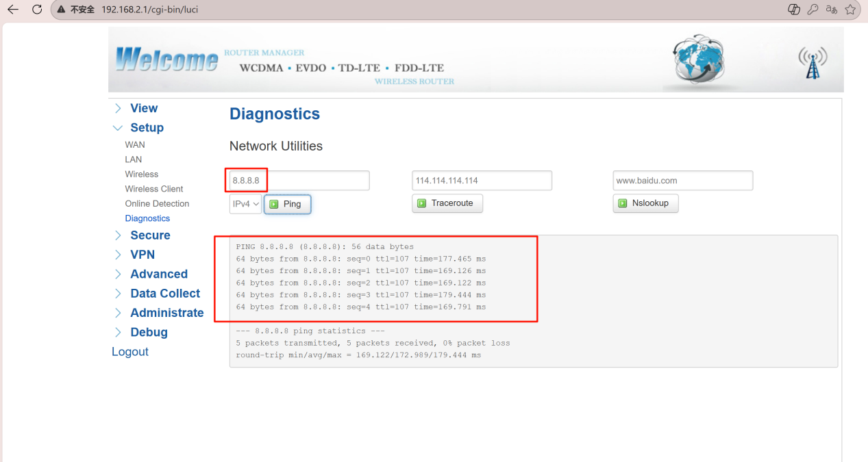Click the antenna tower signal icon
Image resolution: width=868 pixels, height=462 pixels.
coord(813,63)
